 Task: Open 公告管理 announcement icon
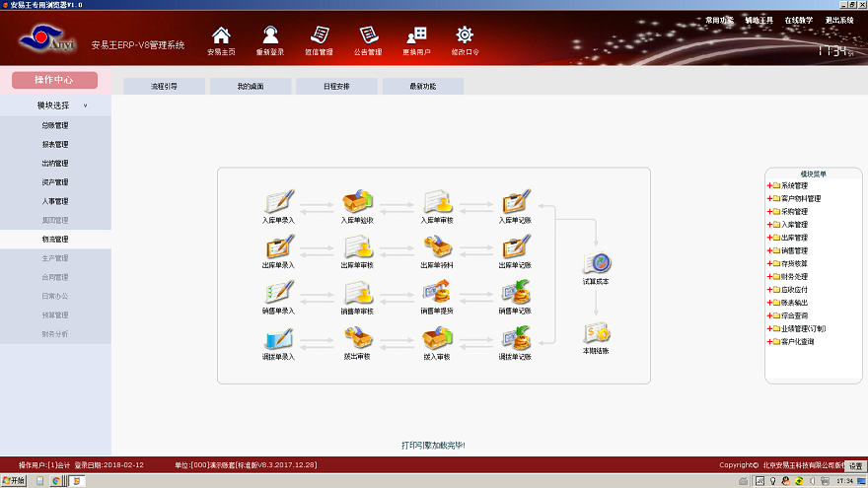(x=368, y=35)
